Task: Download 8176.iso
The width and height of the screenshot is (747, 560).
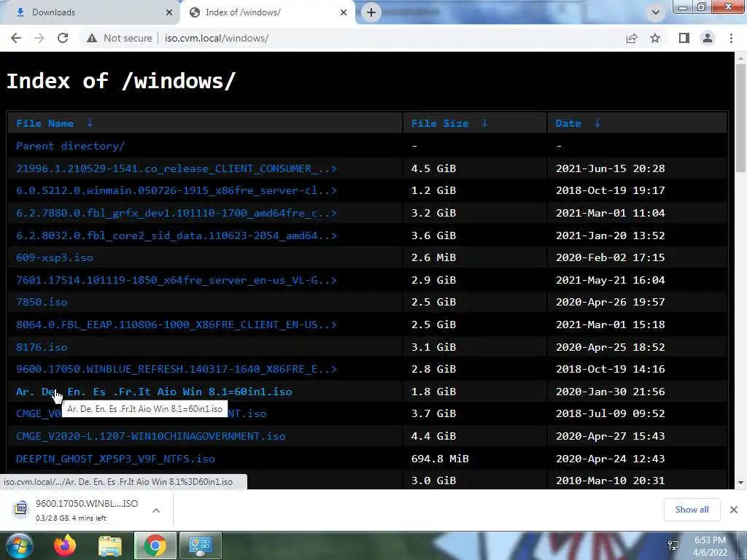Action: pos(42,347)
